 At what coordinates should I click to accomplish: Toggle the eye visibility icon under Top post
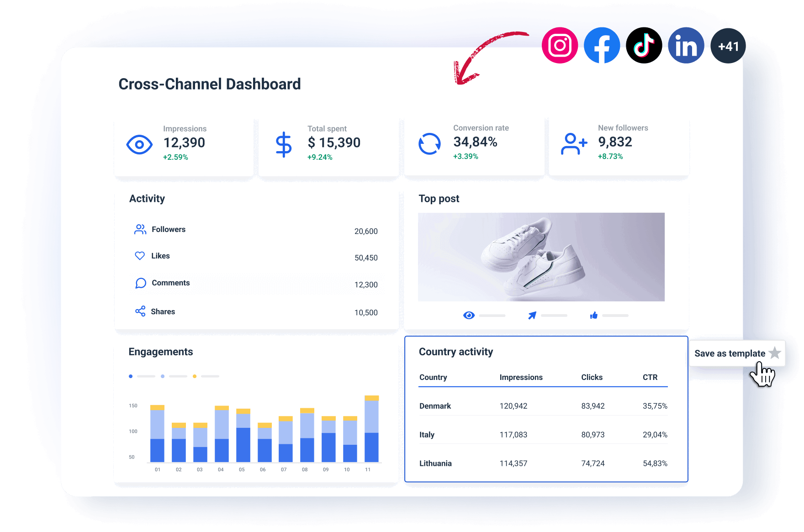click(469, 315)
